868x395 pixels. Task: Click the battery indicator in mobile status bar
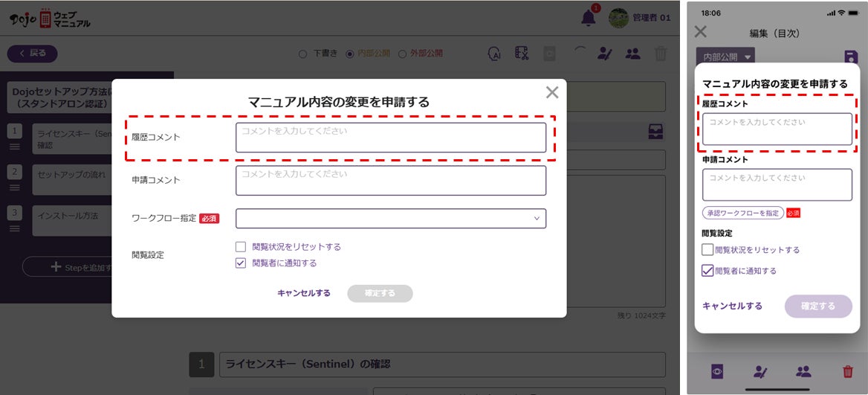[x=853, y=13]
